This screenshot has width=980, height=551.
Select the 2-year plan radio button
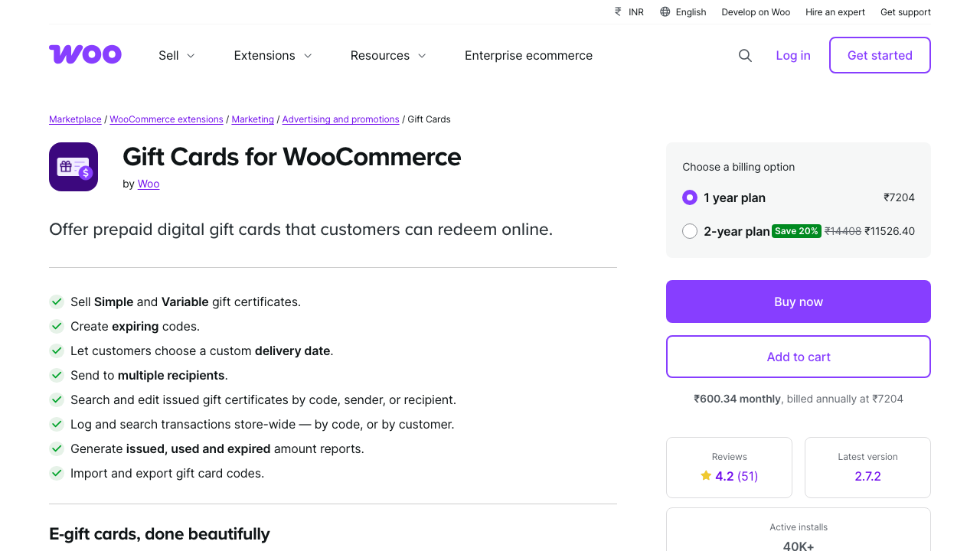point(689,230)
